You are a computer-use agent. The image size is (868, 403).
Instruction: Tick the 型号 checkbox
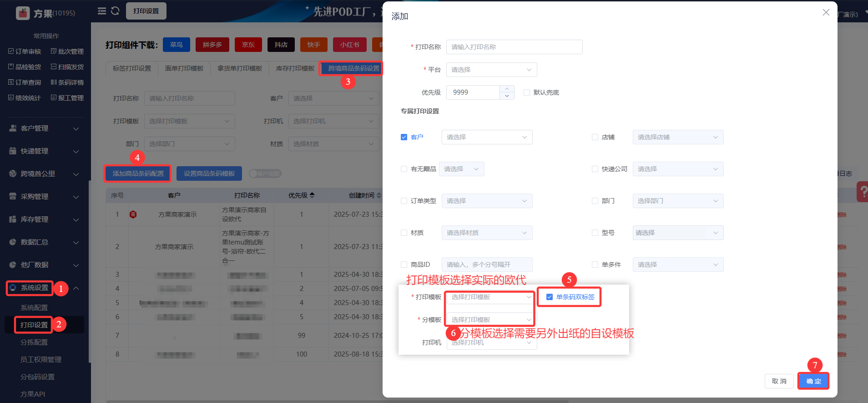(x=595, y=233)
